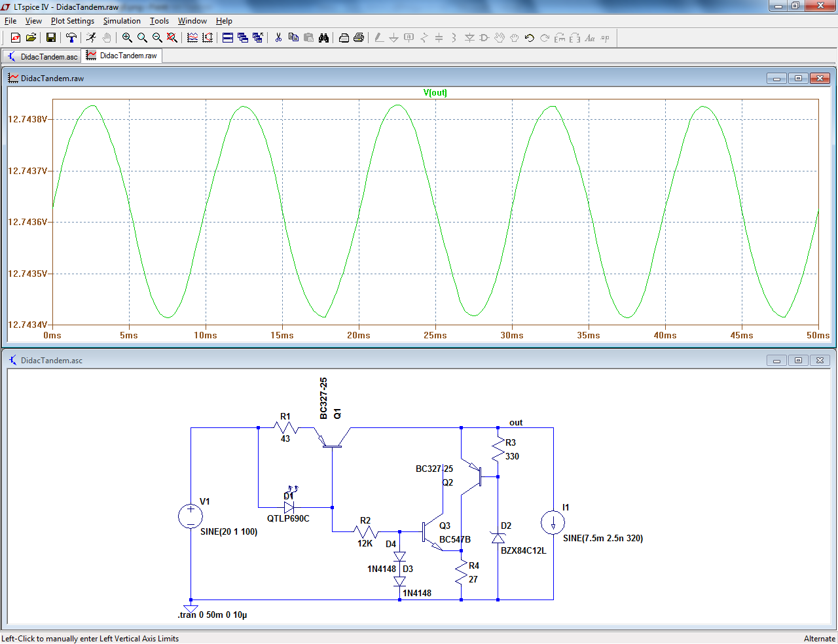The height and width of the screenshot is (644, 838).
Task: Tile windows horizontally with toolbar icon
Action: [228, 38]
